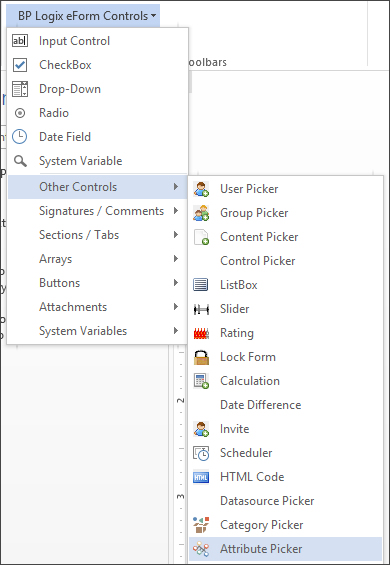Click the Slider control icon
Image resolution: width=390 pixels, height=565 pixels.
pyautogui.click(x=201, y=309)
